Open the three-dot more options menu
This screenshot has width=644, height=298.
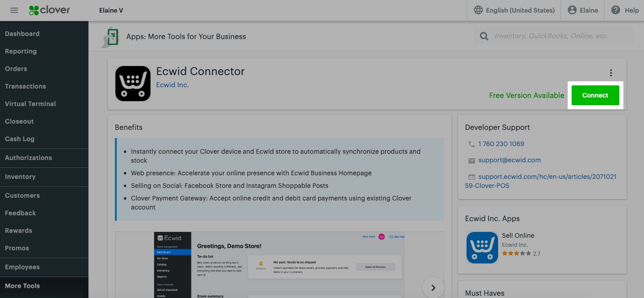pyautogui.click(x=611, y=73)
